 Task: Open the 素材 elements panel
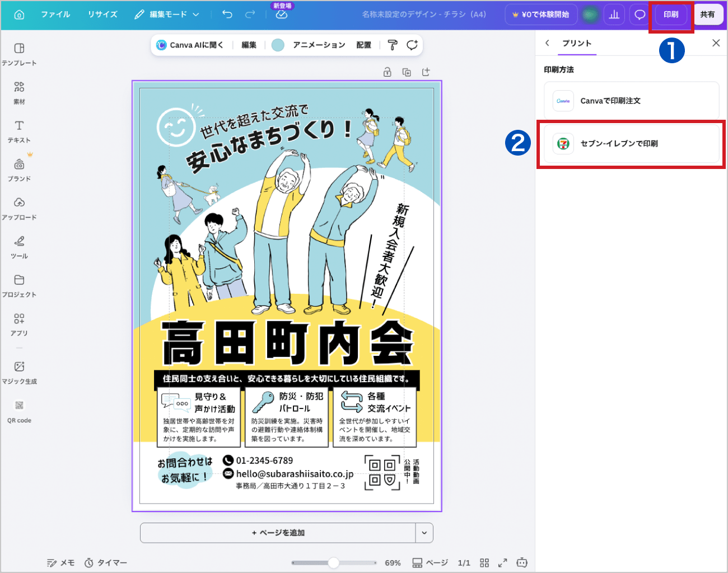pyautogui.click(x=19, y=93)
